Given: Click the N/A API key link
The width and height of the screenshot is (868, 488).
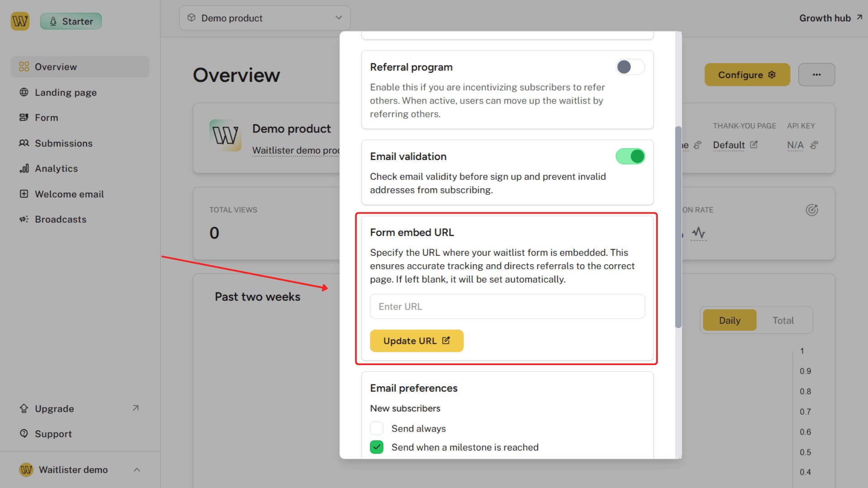Looking at the screenshot, I should click(x=795, y=145).
